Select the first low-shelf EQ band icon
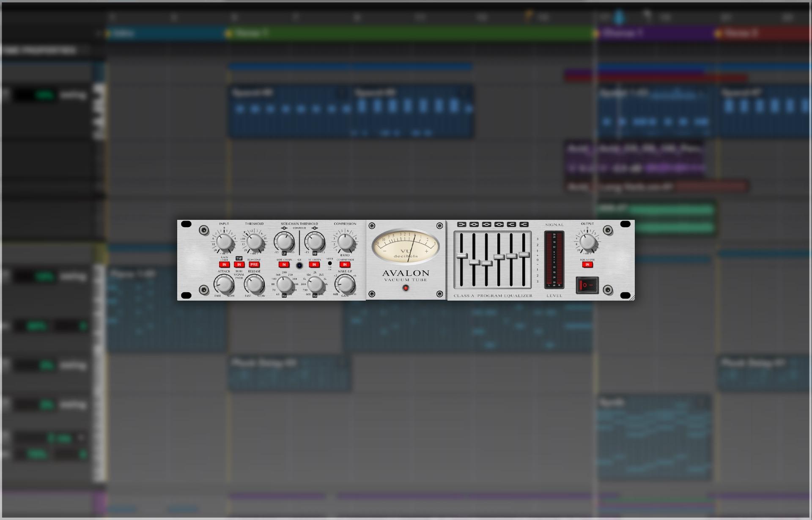Image resolution: width=812 pixels, height=520 pixels. [462, 224]
